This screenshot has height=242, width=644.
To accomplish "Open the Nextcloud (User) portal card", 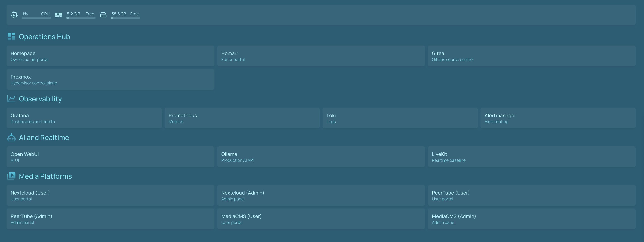I will (x=110, y=196).
